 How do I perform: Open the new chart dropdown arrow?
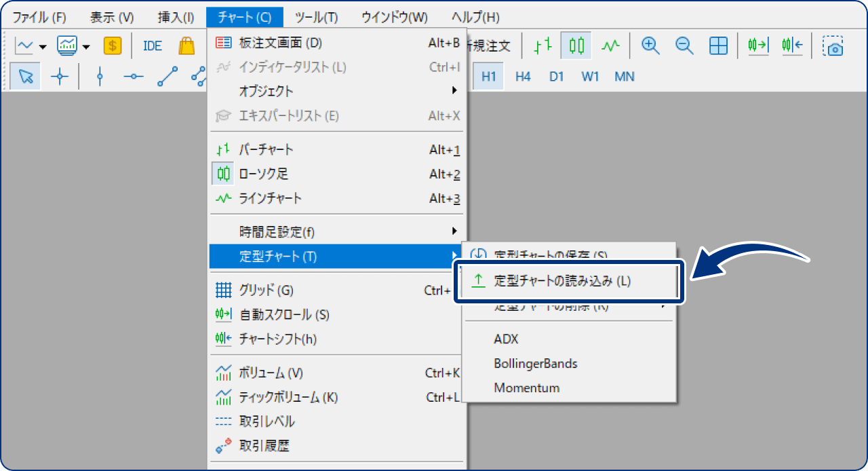(x=43, y=48)
